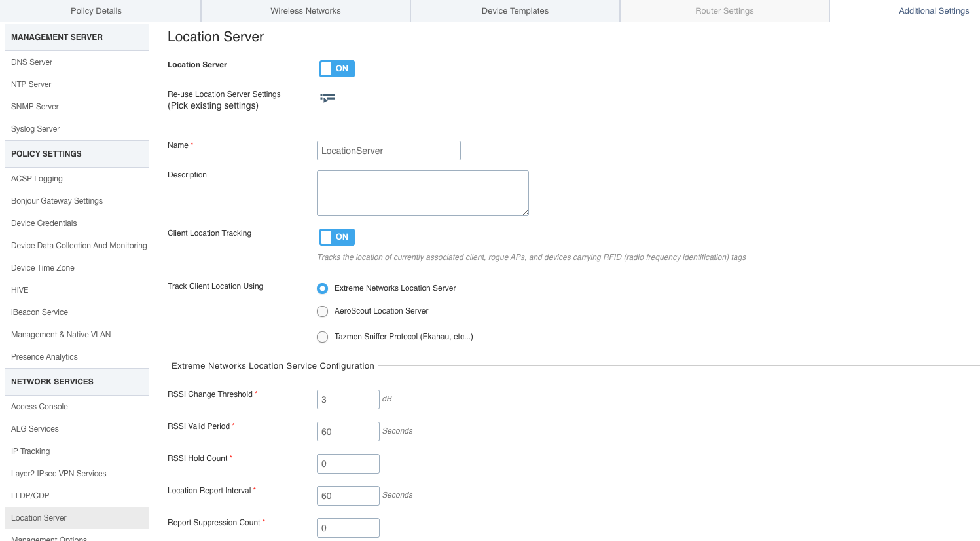Toggle Client Location Tracking off
Image resolution: width=980 pixels, height=541 pixels.
337,237
